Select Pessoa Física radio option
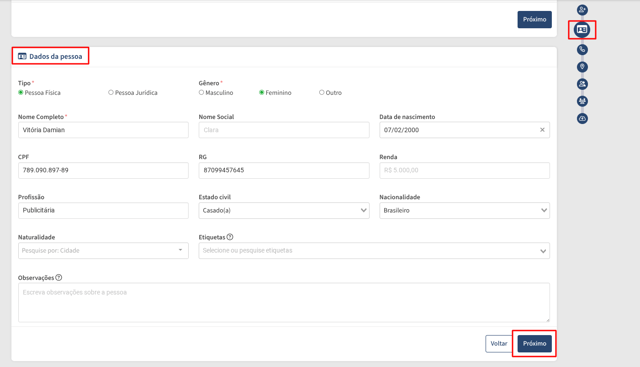 point(20,93)
